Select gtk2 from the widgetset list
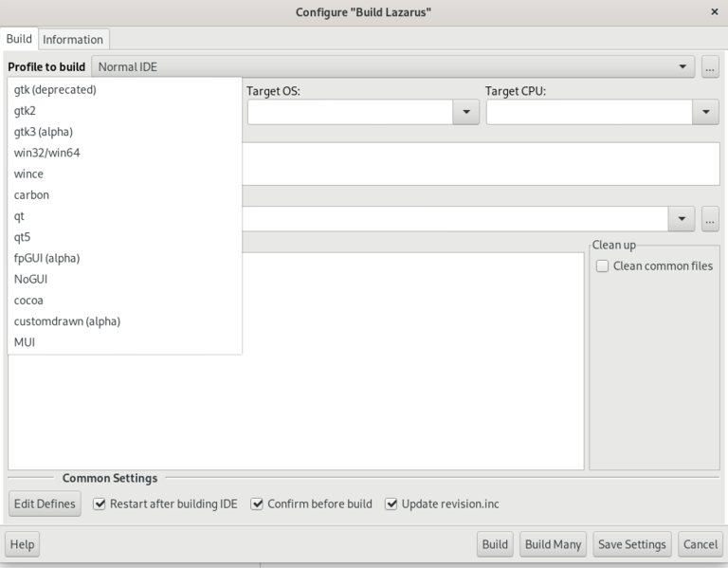Viewport: 728px width, 568px height. click(26, 111)
